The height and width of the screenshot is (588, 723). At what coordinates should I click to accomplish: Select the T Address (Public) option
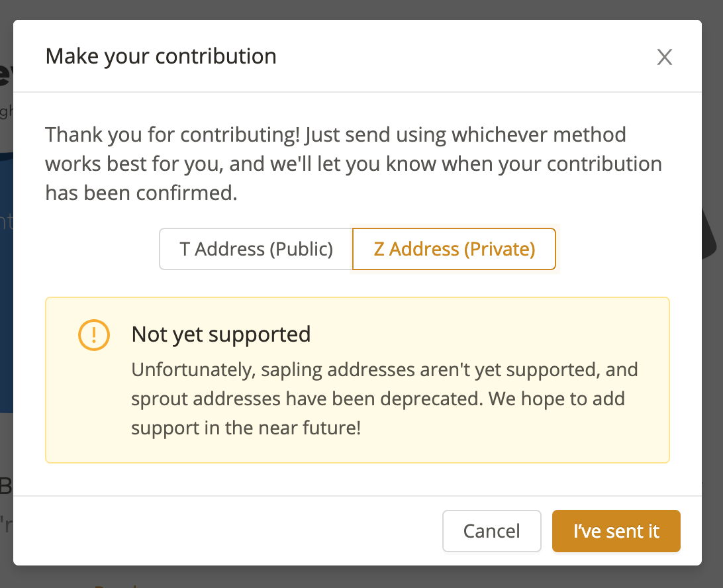(256, 249)
